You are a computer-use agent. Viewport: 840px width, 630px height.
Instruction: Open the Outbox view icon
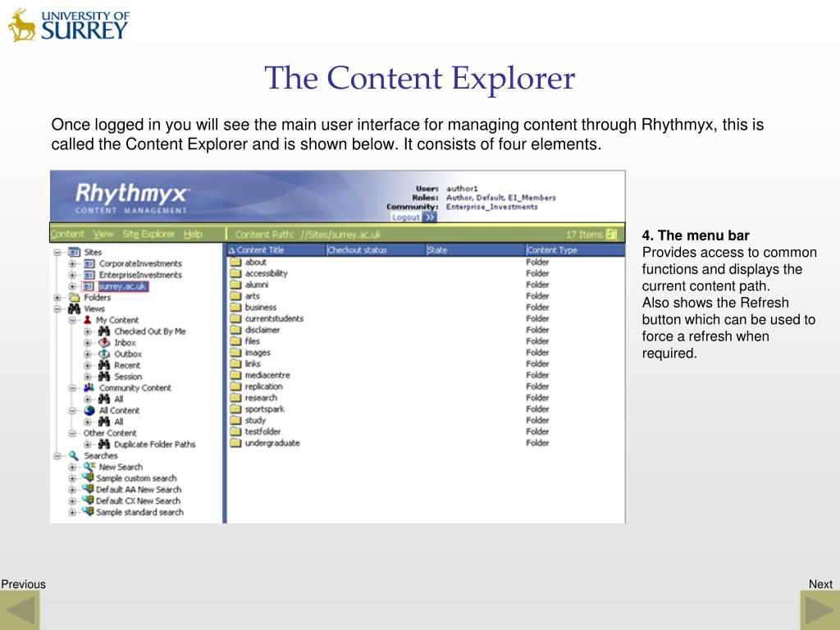pos(104,354)
